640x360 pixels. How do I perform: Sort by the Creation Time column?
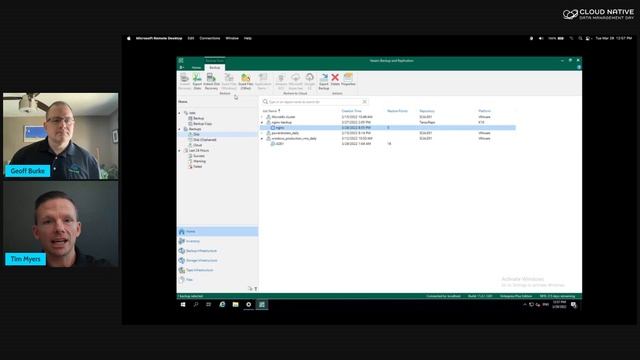point(351,111)
